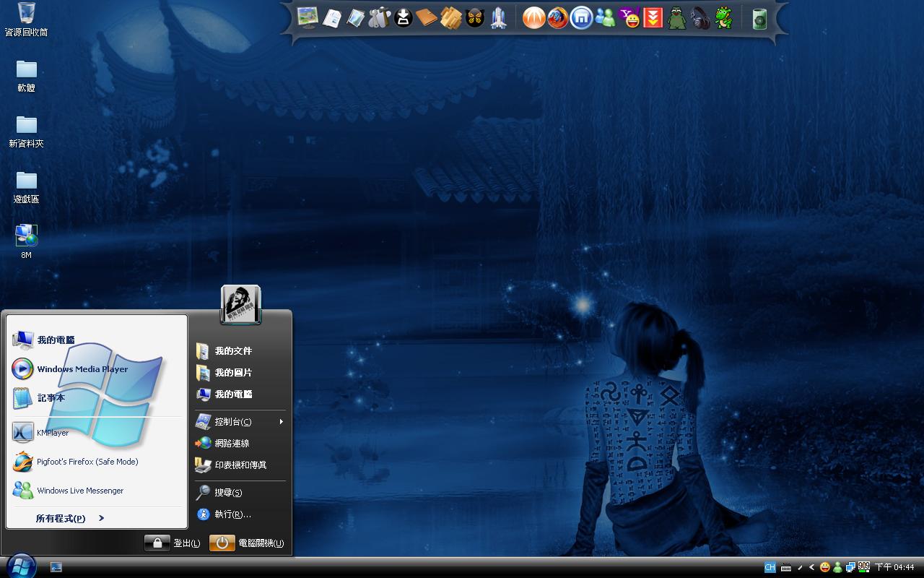
Task: Click the space shuttle dock icon
Action: (499, 18)
